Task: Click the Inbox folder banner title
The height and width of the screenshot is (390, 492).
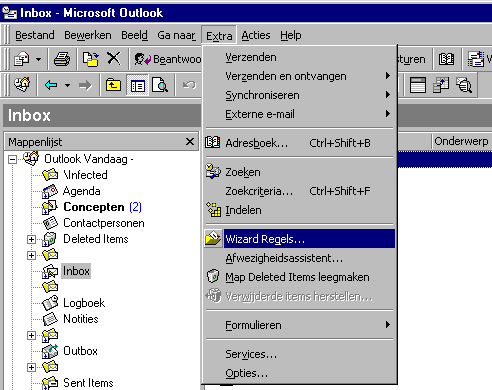Action: [x=29, y=115]
